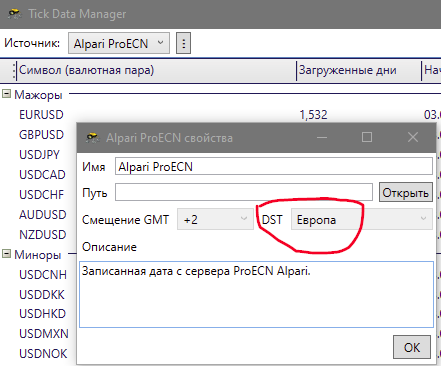Select the USDMXN symbol
This screenshot has width=441, height=366.
[x=44, y=334]
